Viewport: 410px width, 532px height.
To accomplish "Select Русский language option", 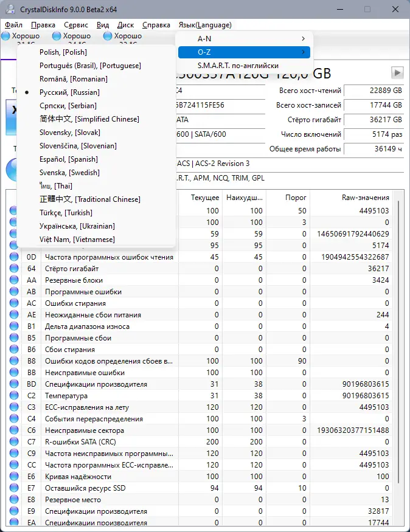I will click(x=96, y=92).
